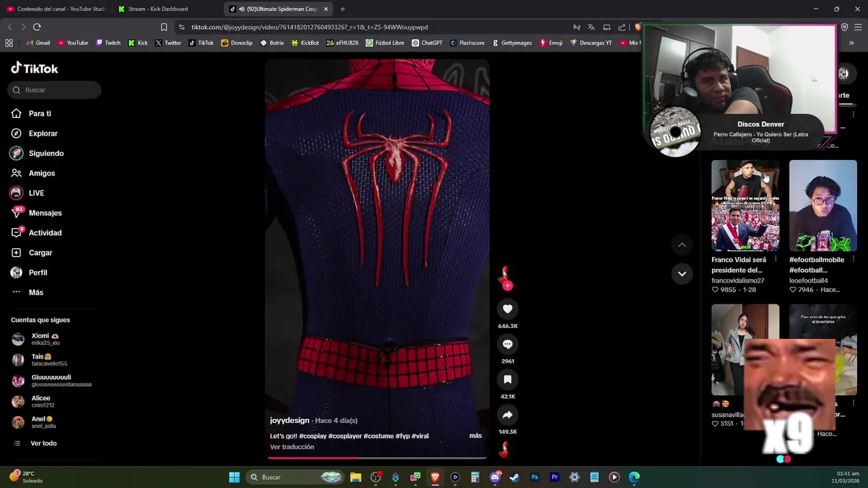Screen dimensions: 868x488
Task: Seek along the video progress bar
Action: point(376,458)
